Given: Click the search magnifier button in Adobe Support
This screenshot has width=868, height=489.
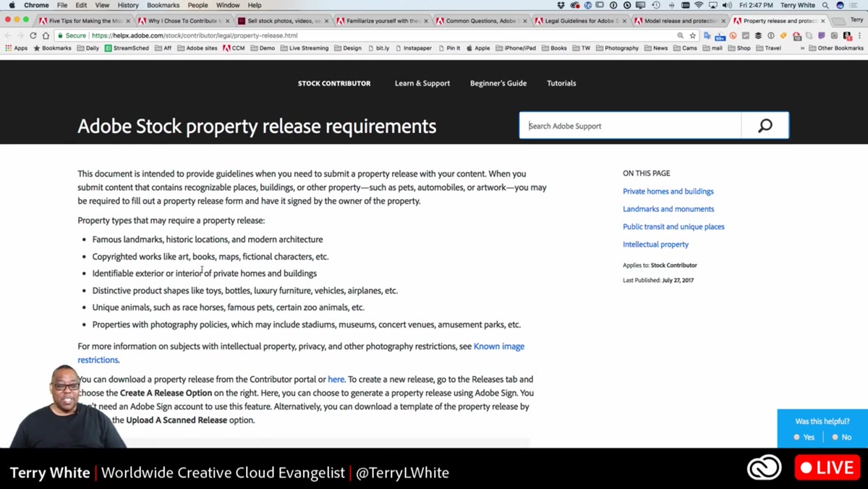Looking at the screenshot, I should [765, 126].
